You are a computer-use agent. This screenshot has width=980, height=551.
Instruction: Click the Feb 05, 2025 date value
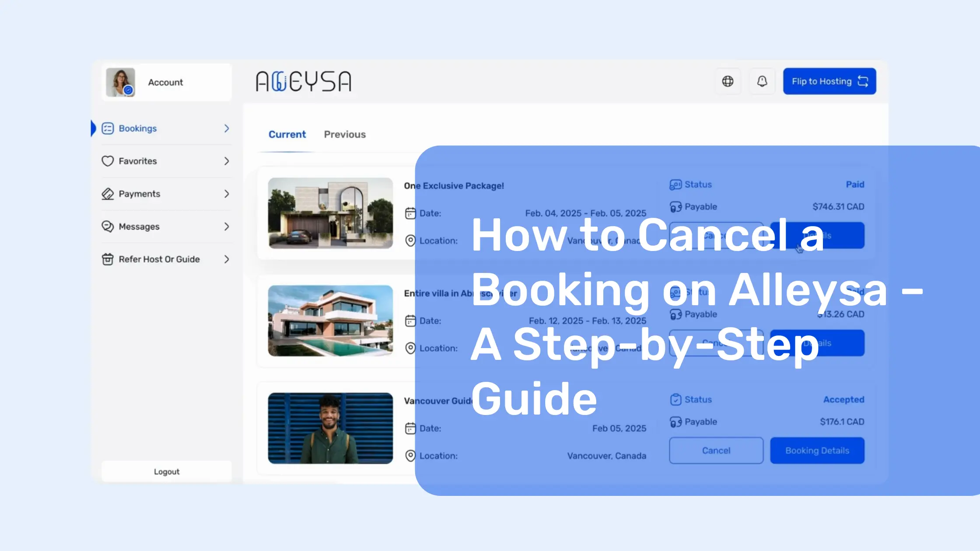(x=619, y=429)
